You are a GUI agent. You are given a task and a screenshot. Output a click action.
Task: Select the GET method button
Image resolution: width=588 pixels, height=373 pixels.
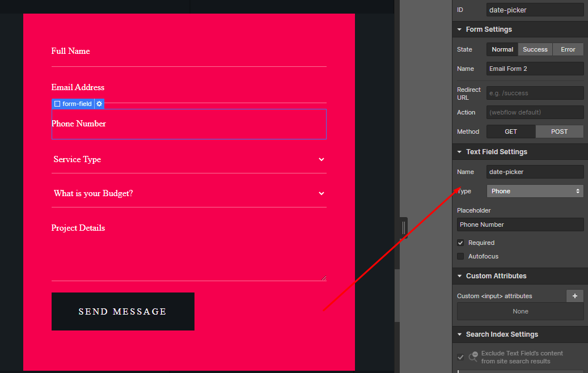[510, 132]
